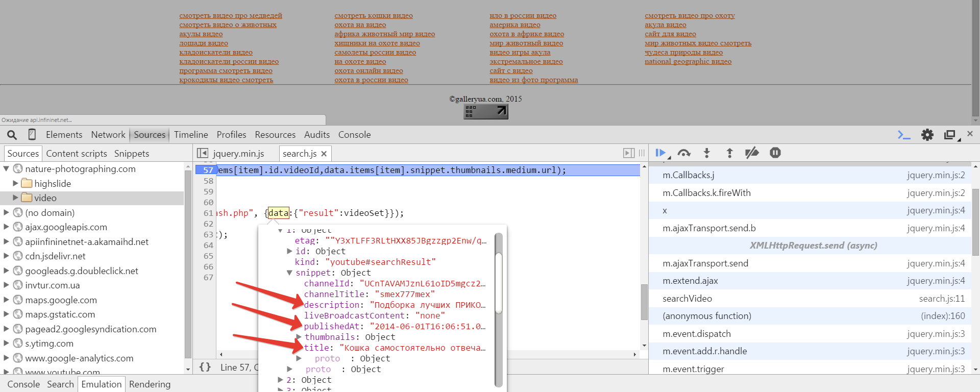Switch to the Profiles panel

[x=231, y=135]
